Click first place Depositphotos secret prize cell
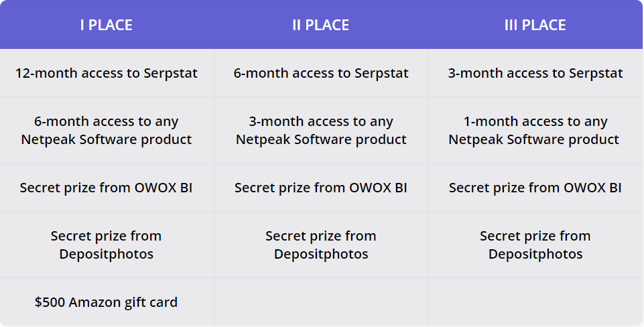 pyautogui.click(x=107, y=245)
